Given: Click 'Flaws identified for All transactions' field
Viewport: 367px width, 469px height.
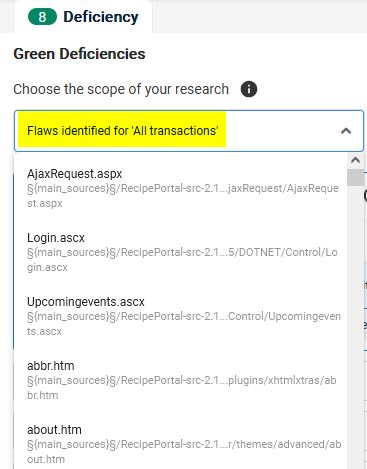Looking at the screenshot, I should (189, 131).
